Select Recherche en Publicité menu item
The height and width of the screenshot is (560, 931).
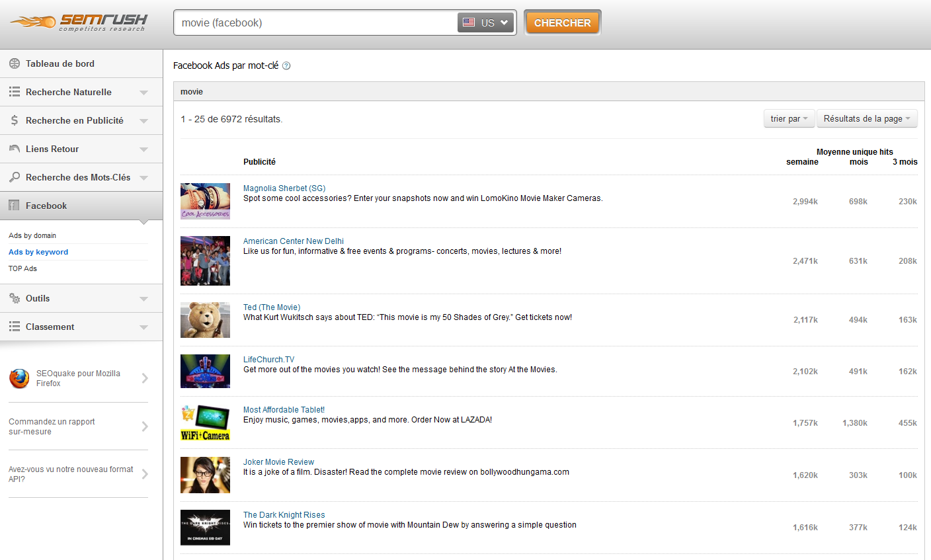click(81, 120)
